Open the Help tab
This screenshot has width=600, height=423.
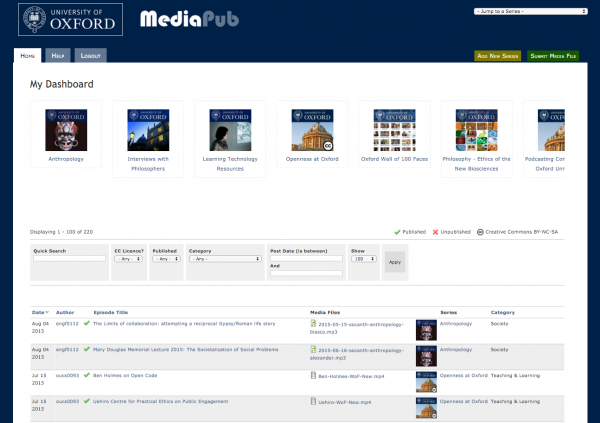58,56
